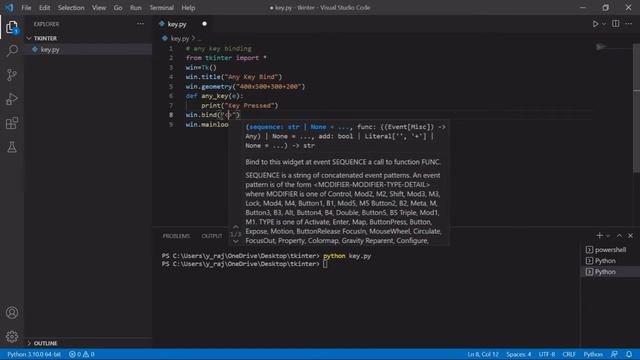Select Python language mode in status bar

pos(593,354)
